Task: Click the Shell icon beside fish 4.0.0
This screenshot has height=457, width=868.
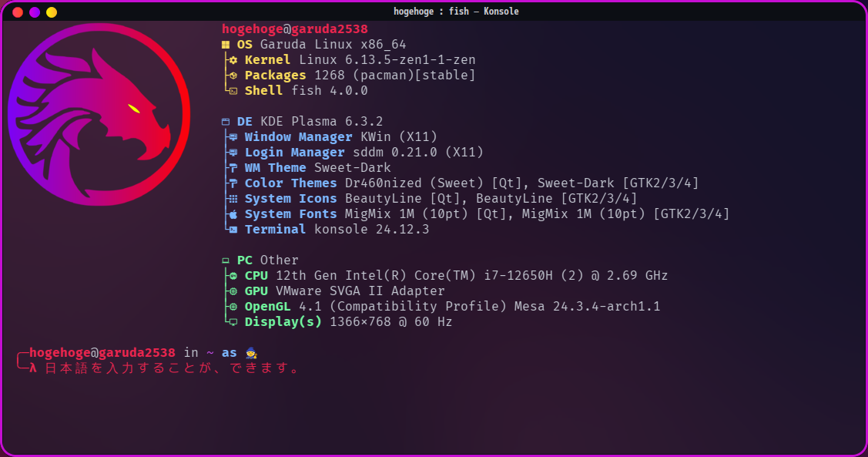Action: pos(233,92)
